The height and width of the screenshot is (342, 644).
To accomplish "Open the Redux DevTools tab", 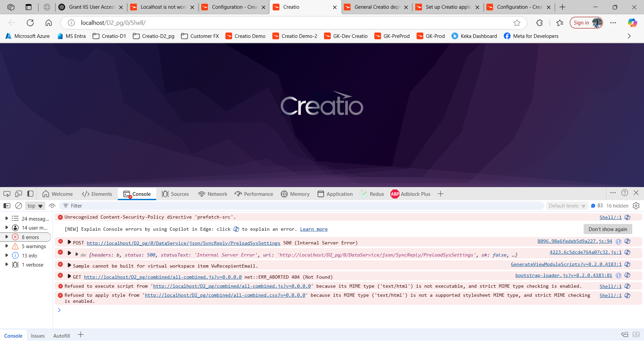I will [372, 194].
